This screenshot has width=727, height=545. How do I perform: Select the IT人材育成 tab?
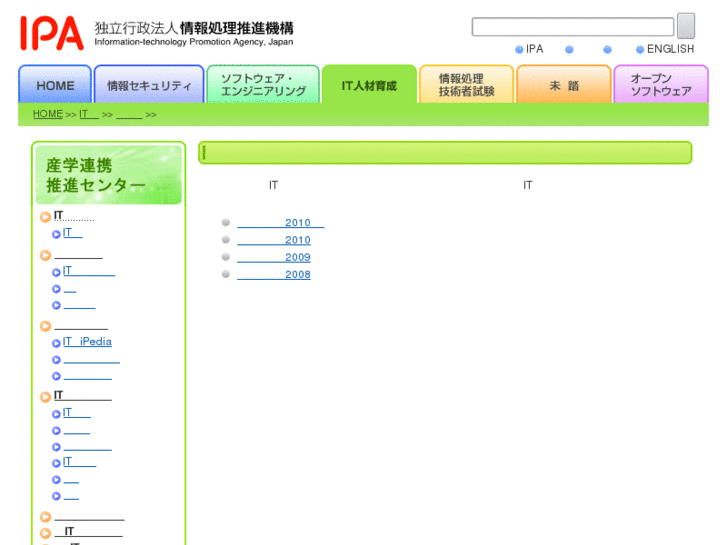coord(369,84)
